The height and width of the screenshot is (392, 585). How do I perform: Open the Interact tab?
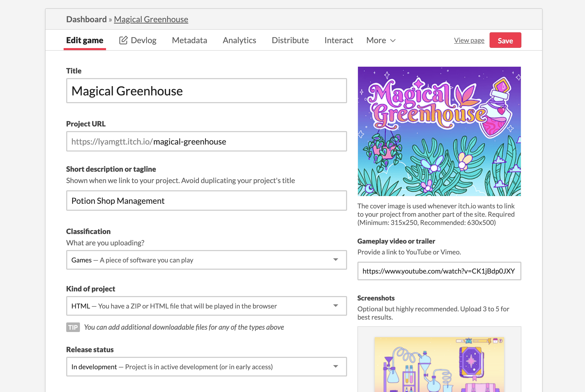click(339, 40)
